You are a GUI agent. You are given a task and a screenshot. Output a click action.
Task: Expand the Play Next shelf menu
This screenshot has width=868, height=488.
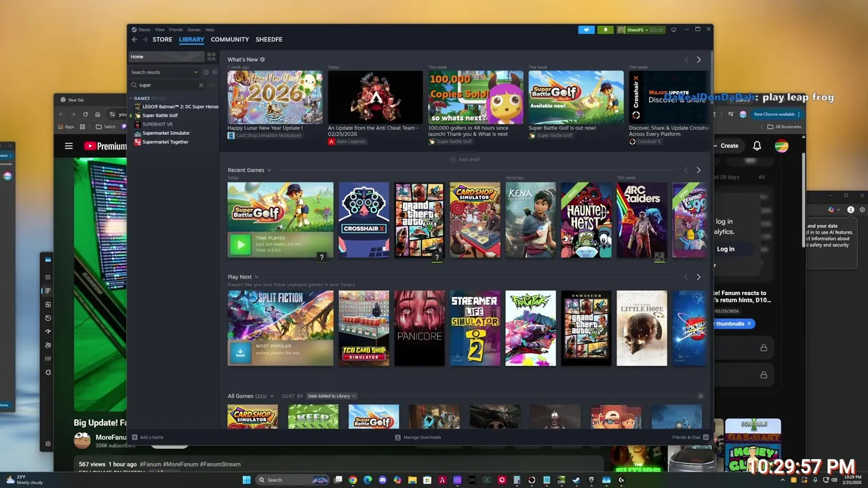(x=256, y=277)
